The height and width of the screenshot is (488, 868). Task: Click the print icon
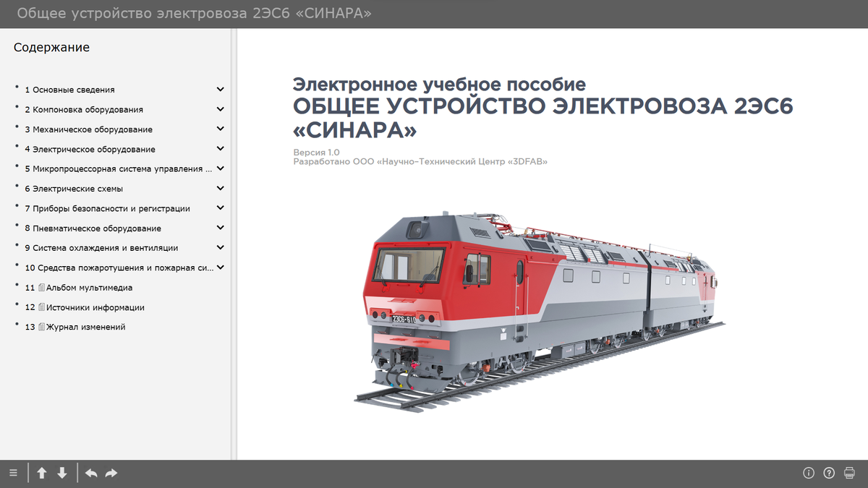pyautogui.click(x=849, y=473)
